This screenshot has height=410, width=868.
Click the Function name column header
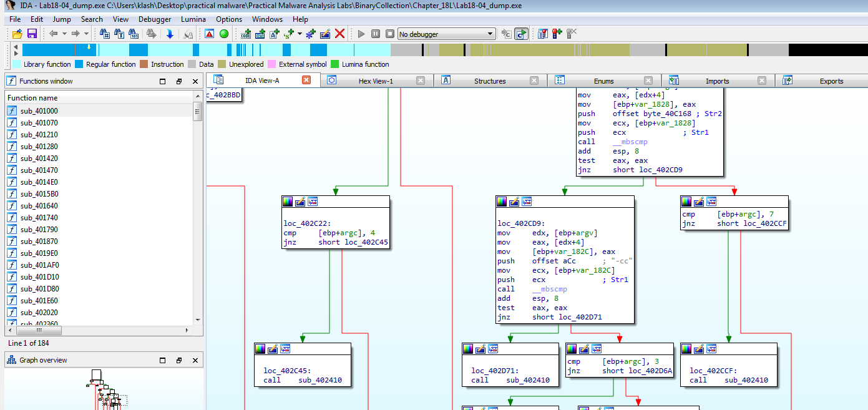(99, 98)
